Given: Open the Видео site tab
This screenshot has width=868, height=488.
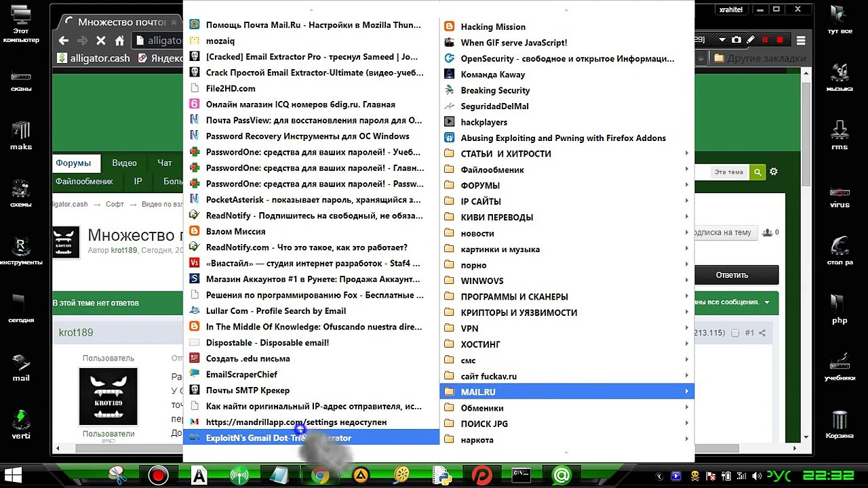Looking at the screenshot, I should click(124, 163).
